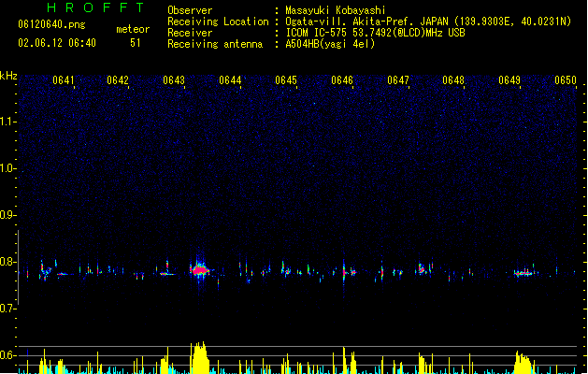Click the Receiving Location label
The height and width of the screenshot is (374, 588).
218,22
